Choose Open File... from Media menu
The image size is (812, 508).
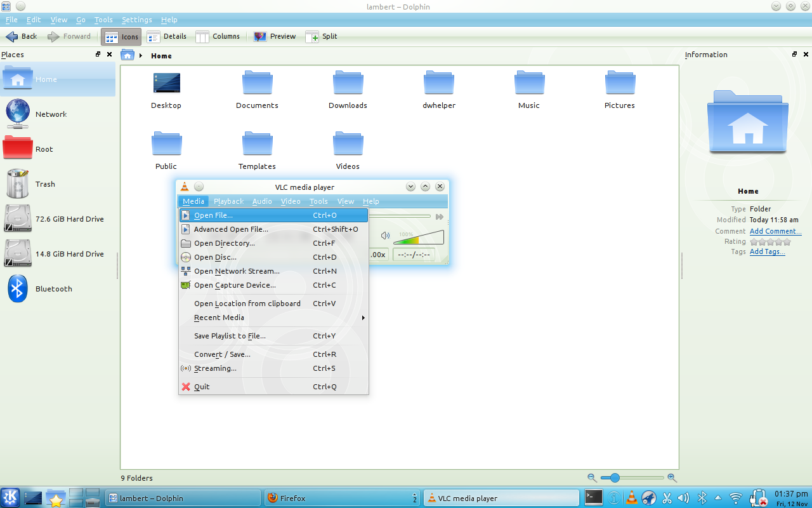pyautogui.click(x=273, y=215)
